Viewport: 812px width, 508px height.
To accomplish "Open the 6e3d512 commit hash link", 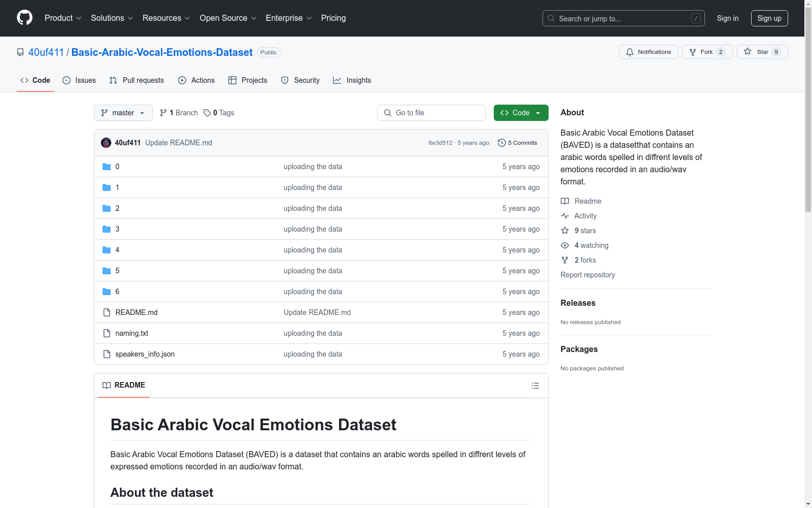I will pos(441,143).
